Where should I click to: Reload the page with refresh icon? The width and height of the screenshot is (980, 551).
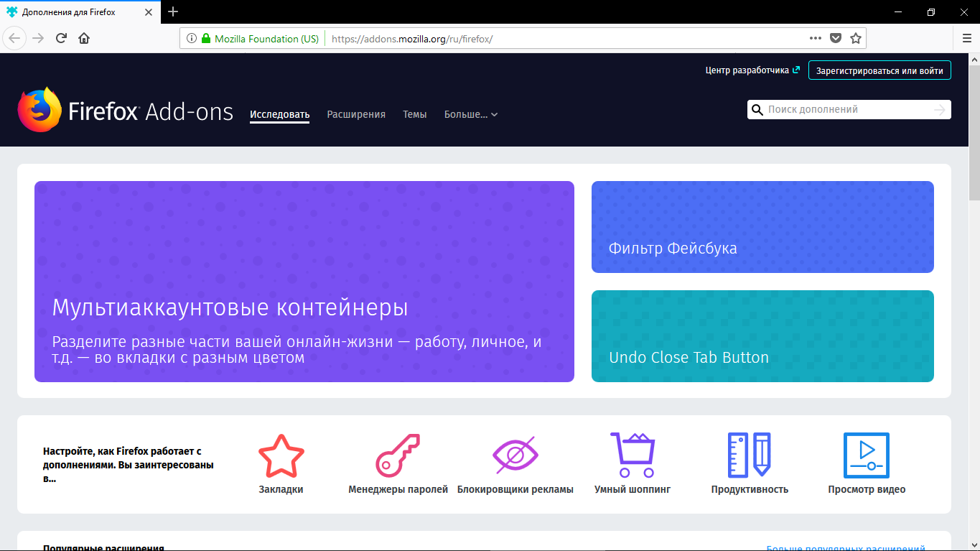(x=62, y=38)
